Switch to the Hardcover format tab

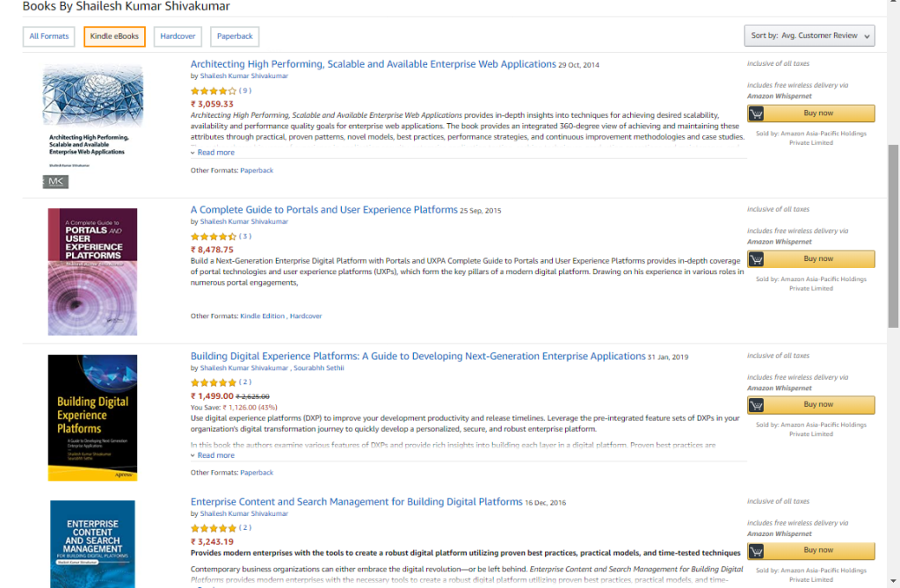(x=178, y=37)
